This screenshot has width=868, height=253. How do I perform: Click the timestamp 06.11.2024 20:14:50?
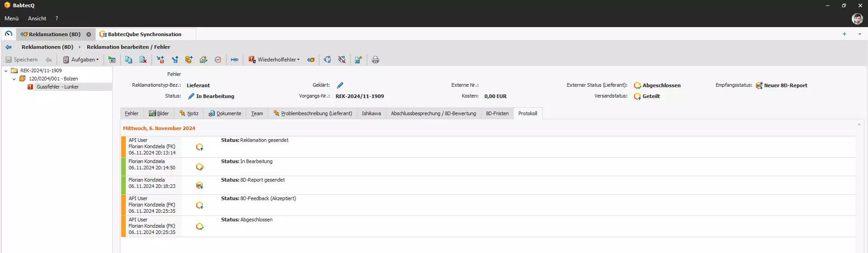152,168
